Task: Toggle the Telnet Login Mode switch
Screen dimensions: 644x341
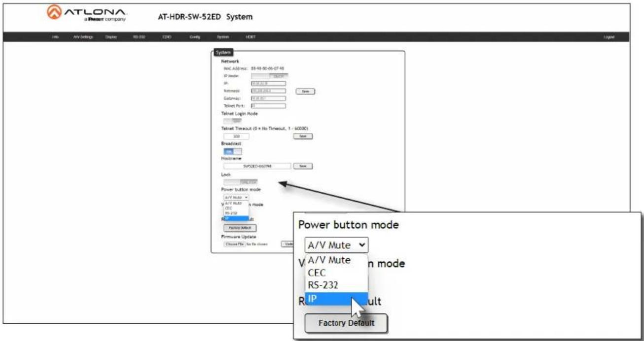Action: [233, 120]
